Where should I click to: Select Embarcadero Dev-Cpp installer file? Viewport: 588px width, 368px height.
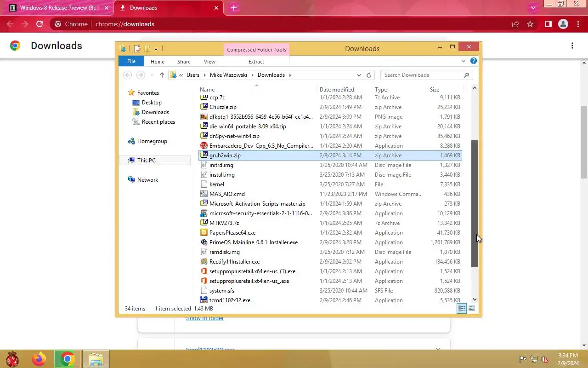coord(330,146)
